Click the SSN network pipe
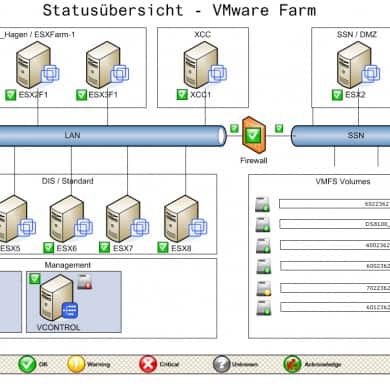 (340, 136)
